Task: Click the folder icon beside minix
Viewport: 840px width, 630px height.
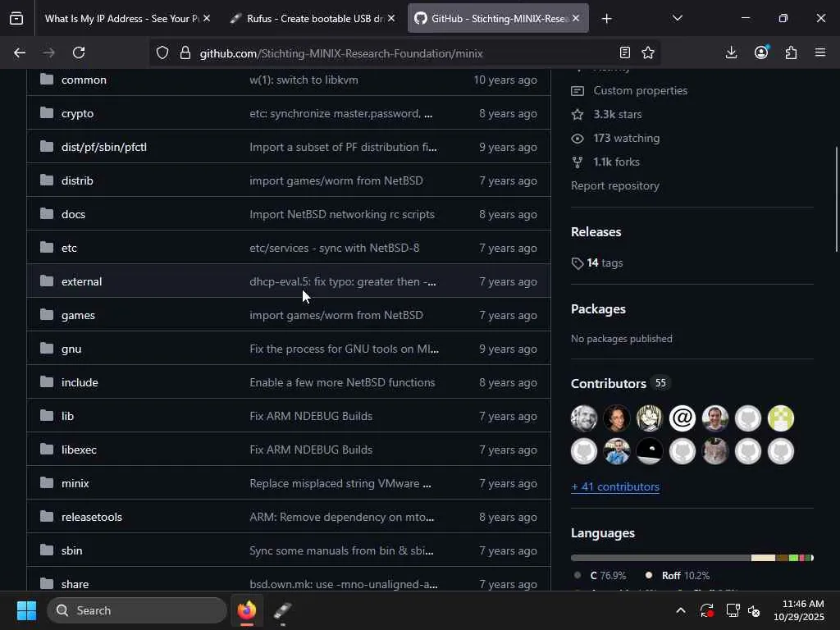Action: (47, 482)
